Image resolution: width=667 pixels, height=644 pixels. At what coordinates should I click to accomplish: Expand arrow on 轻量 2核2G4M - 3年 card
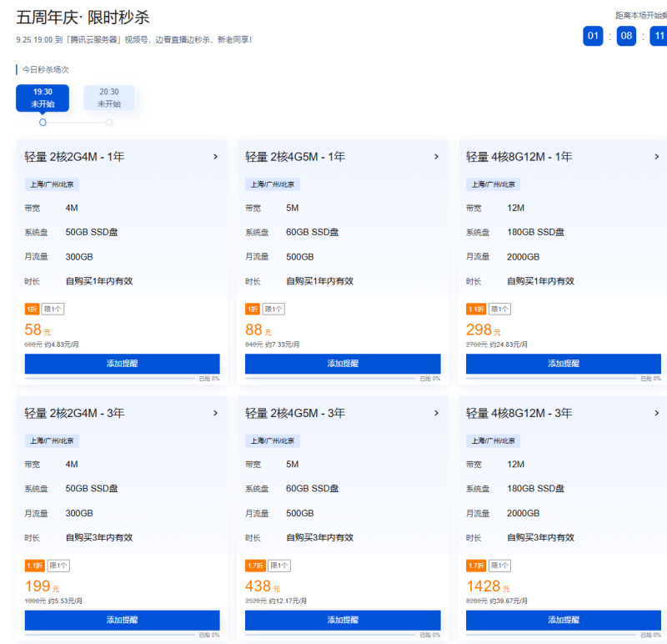[215, 413]
